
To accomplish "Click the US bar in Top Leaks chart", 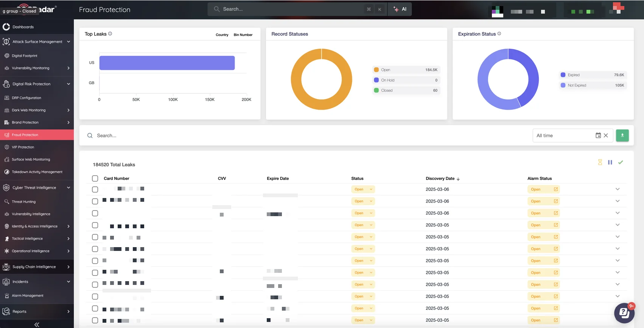I will (167, 63).
